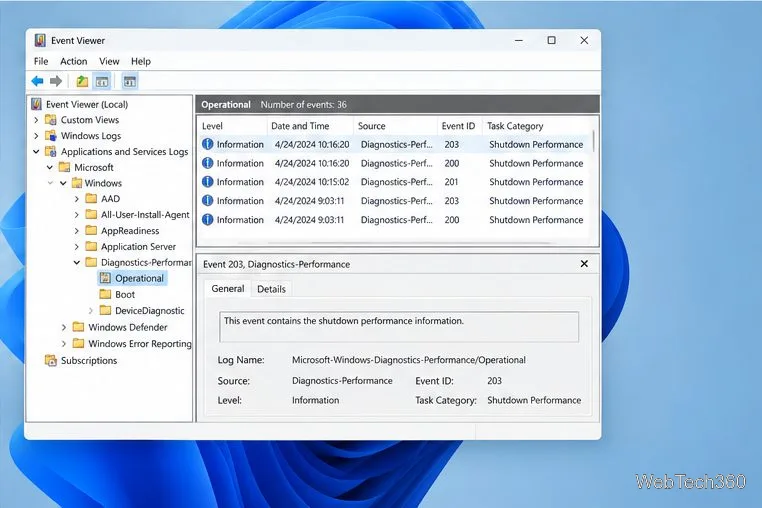Expand the DeviceDiagnostic folder
762x508 pixels.
pyautogui.click(x=90, y=310)
